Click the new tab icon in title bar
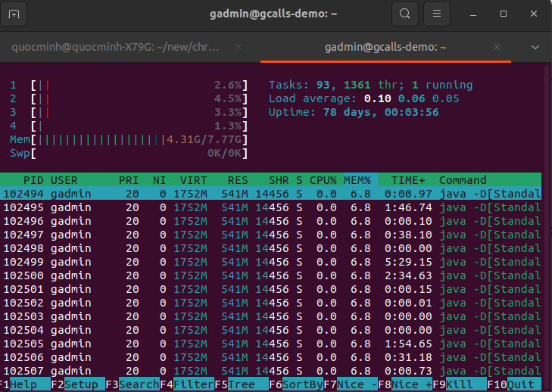This screenshot has width=552, height=392. click(x=14, y=14)
